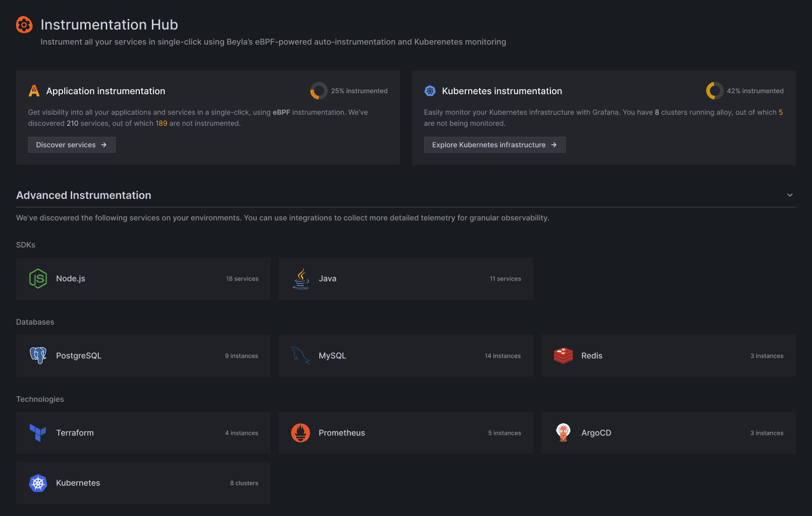Screen dimensions: 812x516
Task: Open the PostgreSQL elephant icon
Action: [x=38, y=356]
